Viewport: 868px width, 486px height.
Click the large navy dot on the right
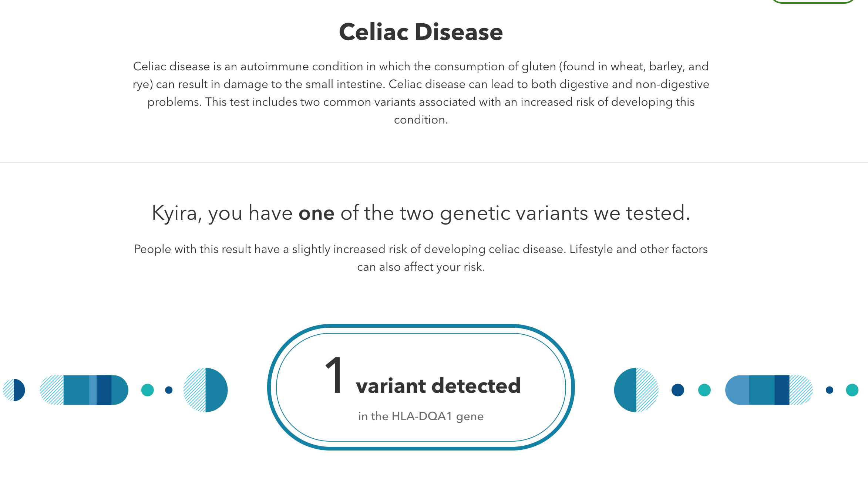click(678, 390)
